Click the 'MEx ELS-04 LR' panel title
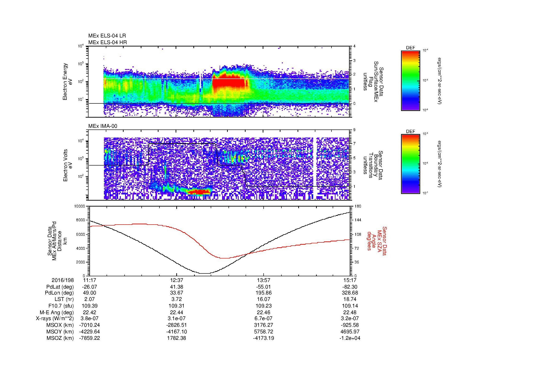The image size is (555, 392). pos(107,36)
